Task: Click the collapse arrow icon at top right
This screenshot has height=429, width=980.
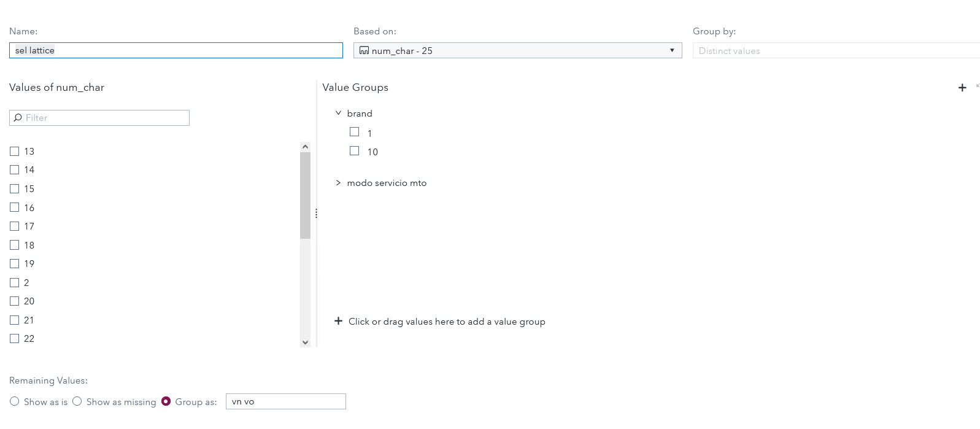Action: 977,86
